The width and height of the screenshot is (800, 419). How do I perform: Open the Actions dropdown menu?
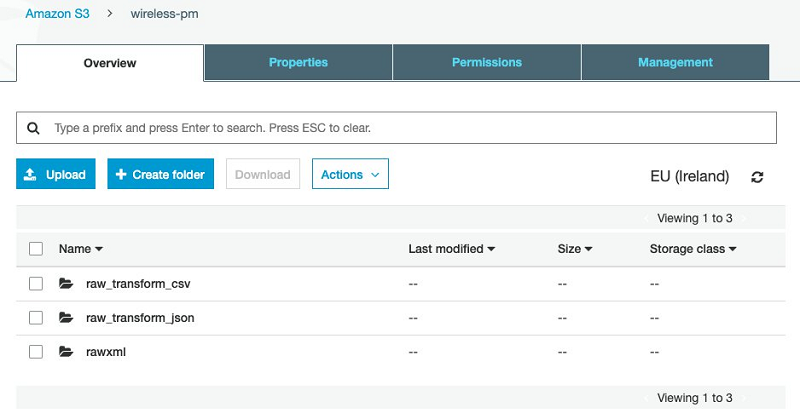click(350, 174)
